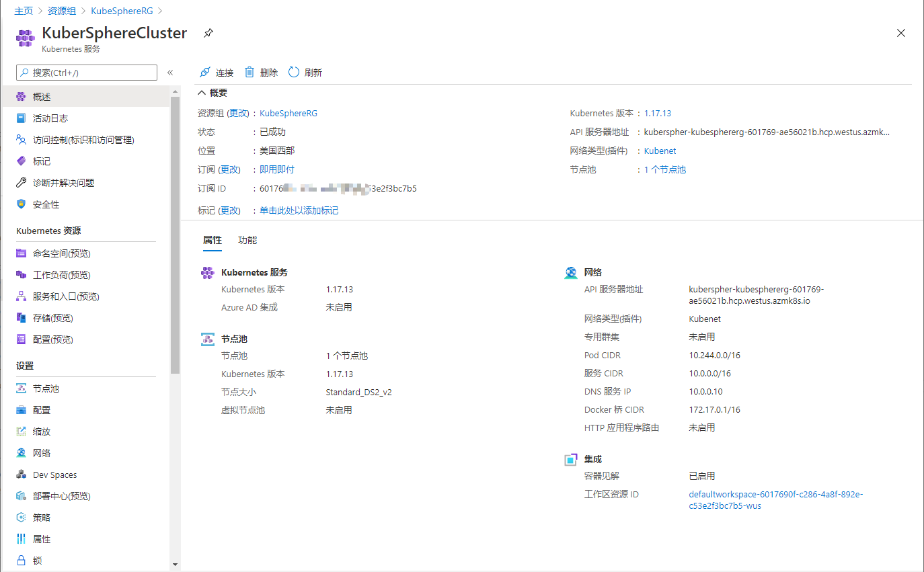
Task: Click 服务 CIDR value 10.0.0.0/16
Action: 710,373
